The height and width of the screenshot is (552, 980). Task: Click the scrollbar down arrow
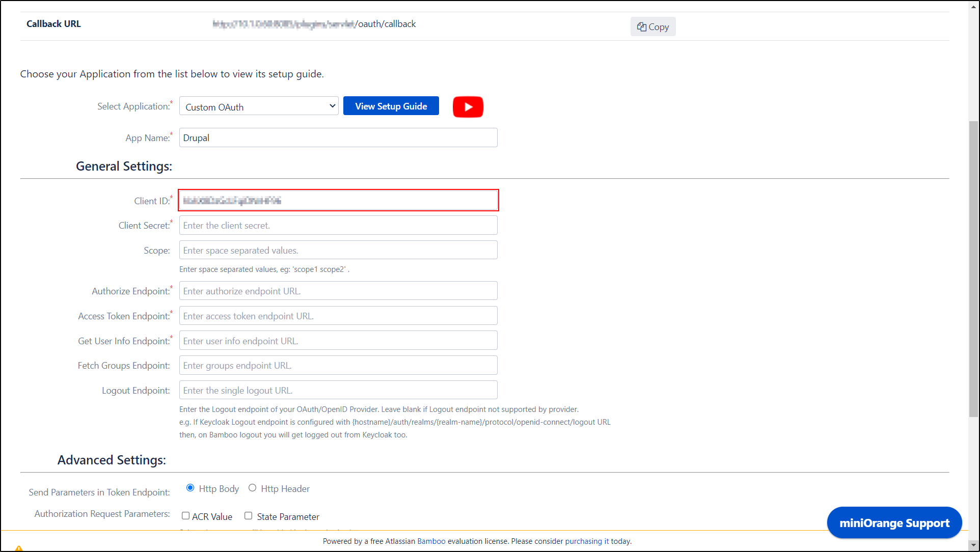(974, 546)
